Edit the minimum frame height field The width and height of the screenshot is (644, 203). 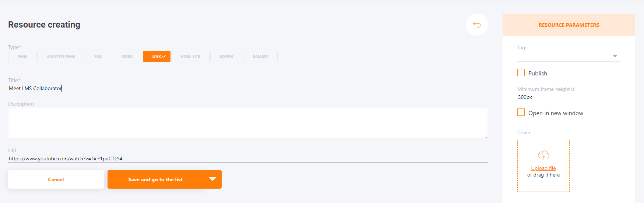click(x=569, y=97)
